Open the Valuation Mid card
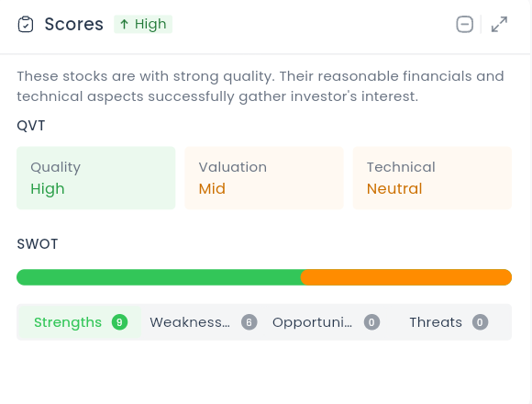 point(264,178)
